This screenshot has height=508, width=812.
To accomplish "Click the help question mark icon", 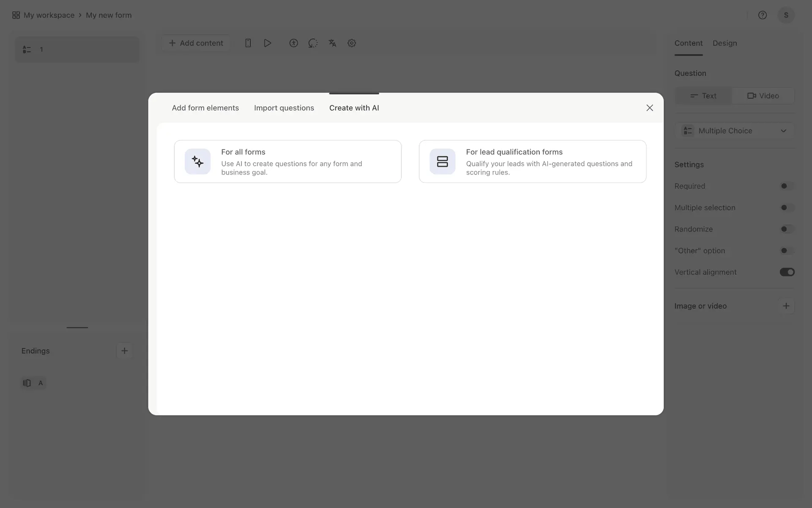I will [763, 15].
